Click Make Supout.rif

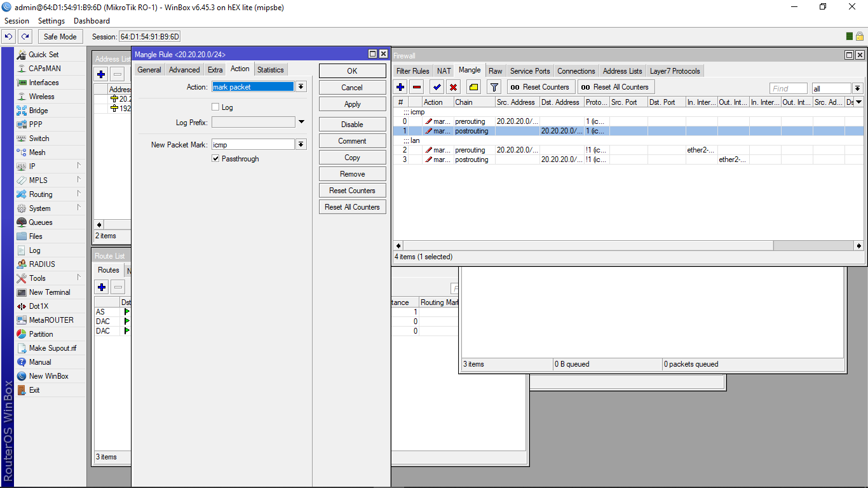[x=53, y=348]
